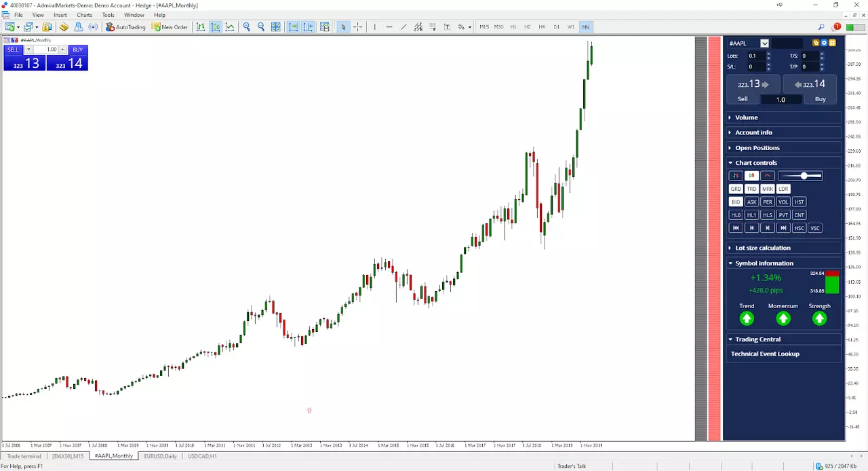Expand the Lot size calculation section
This screenshot has height=471, width=868.
(x=784, y=248)
